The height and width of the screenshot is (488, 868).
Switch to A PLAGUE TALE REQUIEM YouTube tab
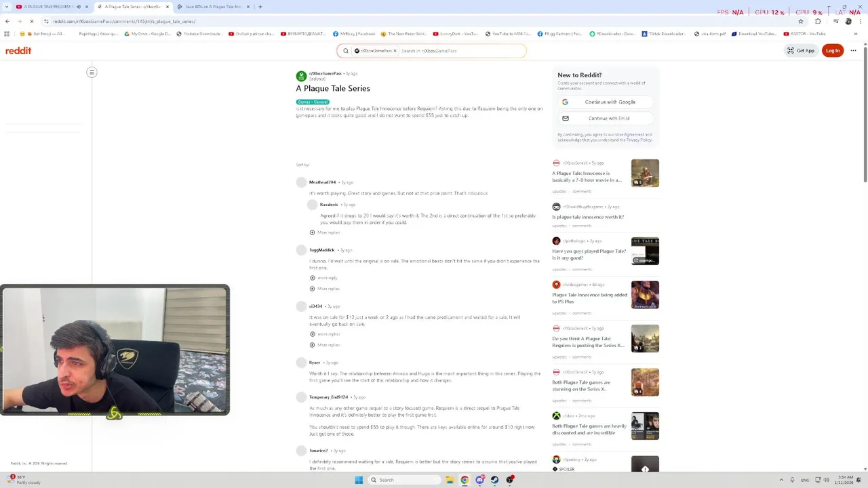[x=47, y=7]
